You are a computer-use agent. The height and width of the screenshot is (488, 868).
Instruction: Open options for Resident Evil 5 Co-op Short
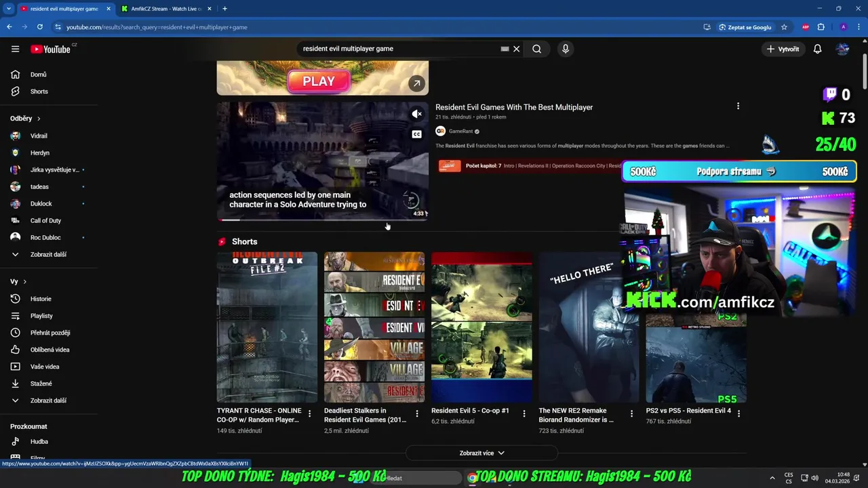tap(524, 413)
